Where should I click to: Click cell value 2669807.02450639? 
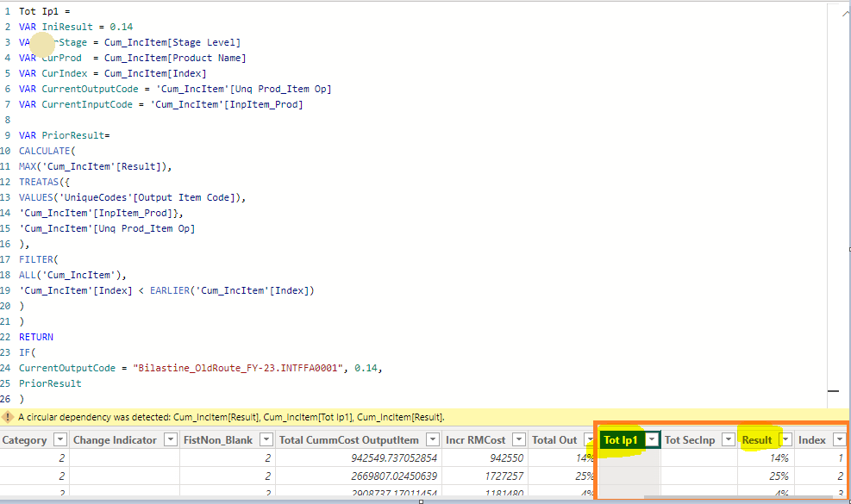(x=393, y=476)
